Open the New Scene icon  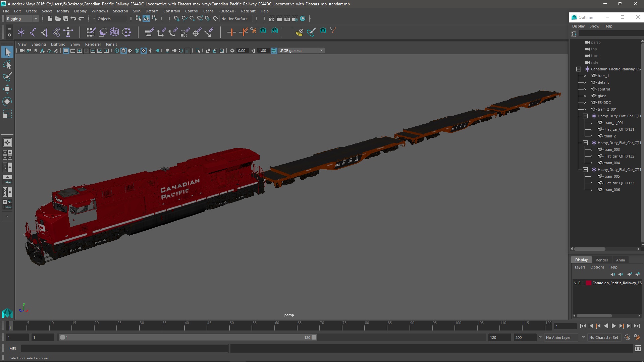pos(50,19)
